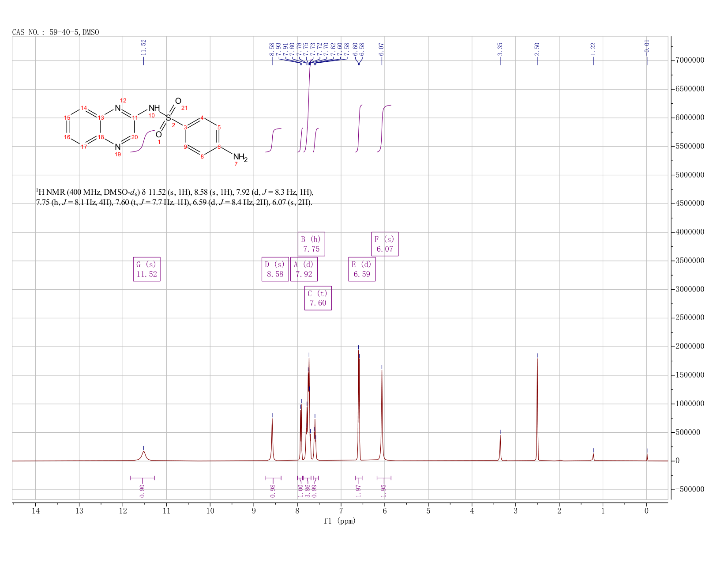This screenshot has width=728, height=563.
Task: Click the integral curve above the 8.58 peak
Action: click(x=272, y=140)
